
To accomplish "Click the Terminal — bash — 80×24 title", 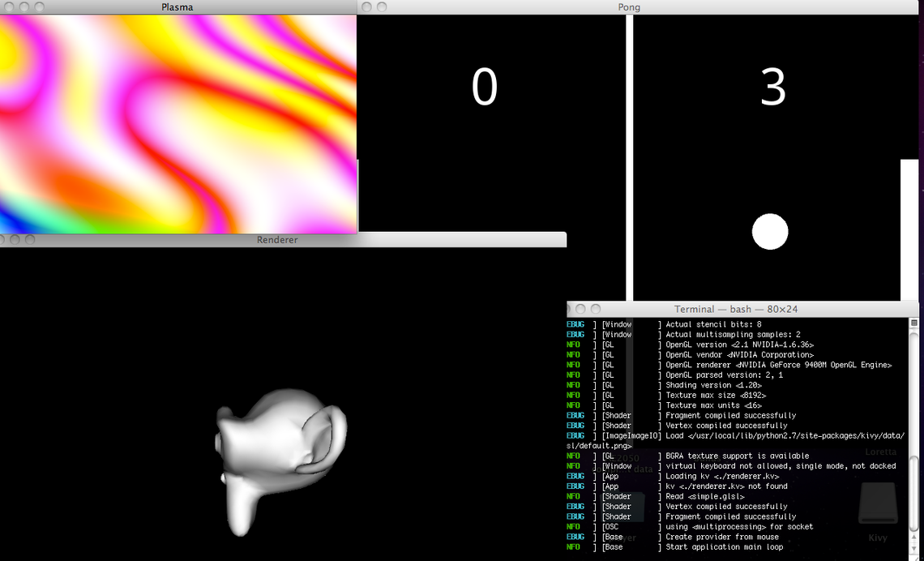I will [736, 309].
